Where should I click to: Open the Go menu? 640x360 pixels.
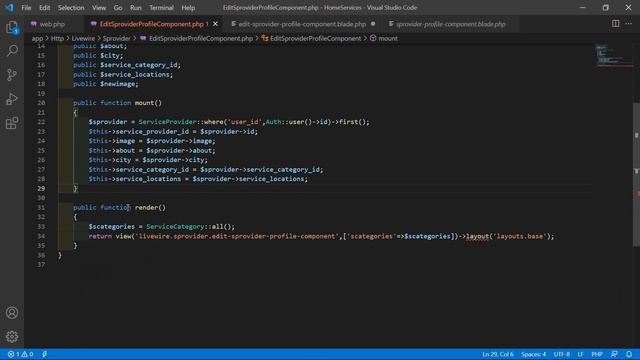tap(118, 8)
